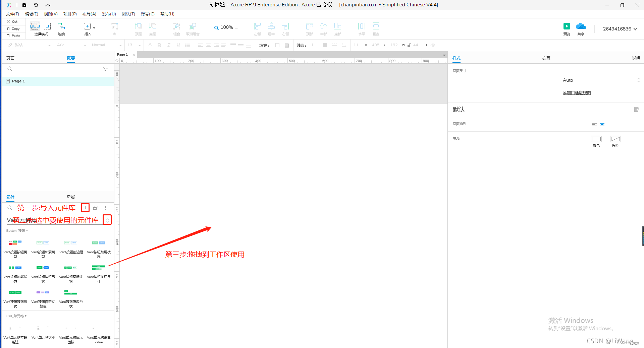644x348 pixels.
Task: Open the 视图(V) menu
Action: tap(51, 14)
